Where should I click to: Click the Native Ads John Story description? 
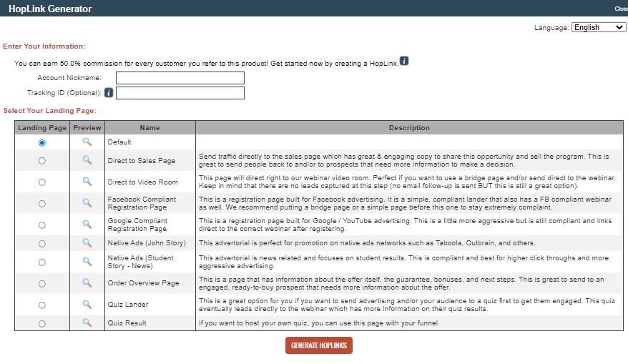coord(367,243)
